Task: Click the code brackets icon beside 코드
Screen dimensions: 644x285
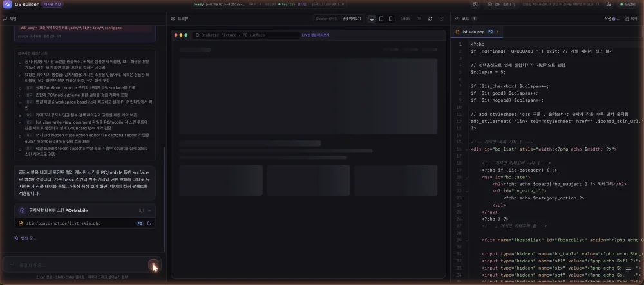Action: click(457, 19)
